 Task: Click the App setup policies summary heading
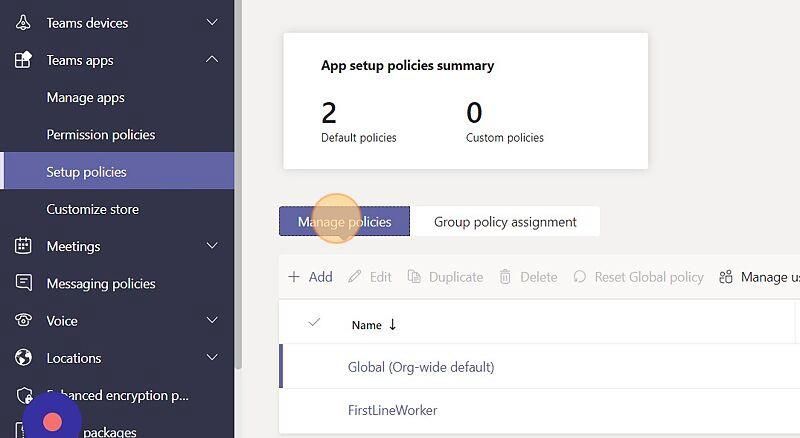(x=407, y=65)
